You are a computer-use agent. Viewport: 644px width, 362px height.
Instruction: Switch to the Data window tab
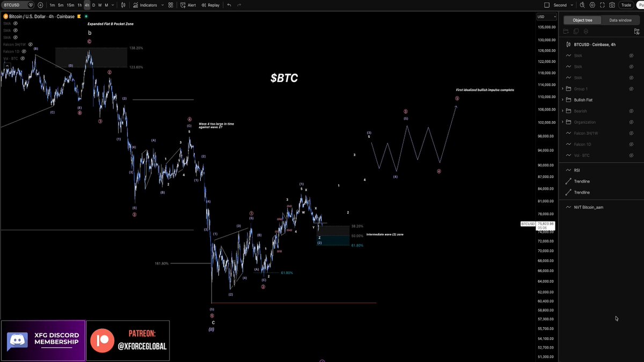pos(620,20)
